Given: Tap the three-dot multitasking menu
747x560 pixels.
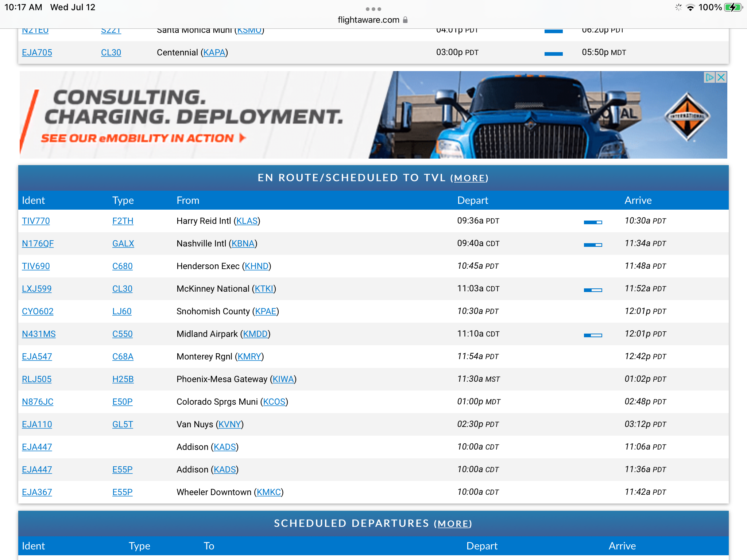Looking at the screenshot, I should tap(373, 9).
